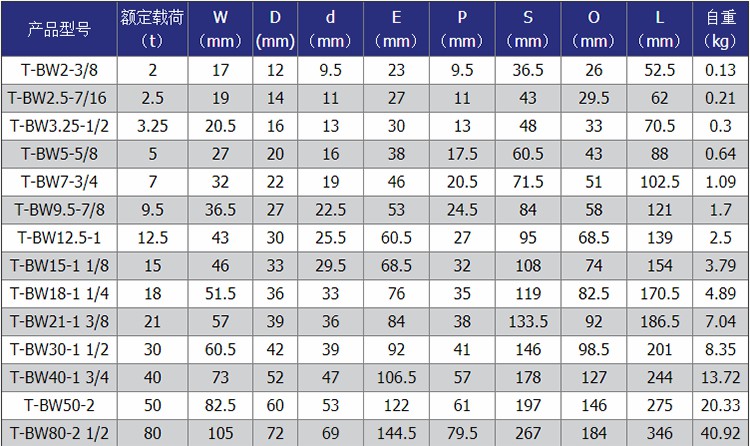Select model cell T-BW2-3/8
The height and width of the screenshot is (446, 750).
point(57,70)
